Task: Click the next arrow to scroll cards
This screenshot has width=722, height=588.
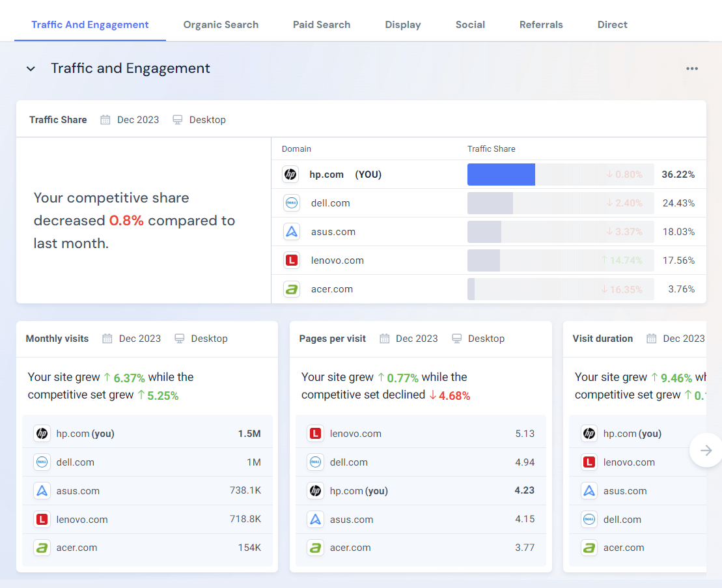Action: click(x=706, y=451)
